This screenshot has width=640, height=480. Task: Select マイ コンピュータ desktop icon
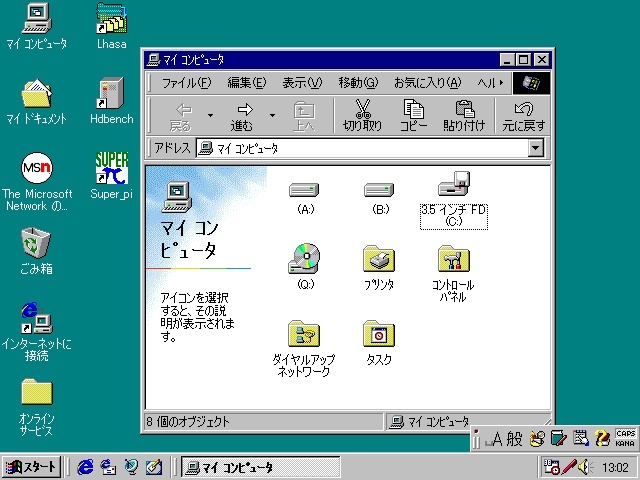[x=36, y=26]
